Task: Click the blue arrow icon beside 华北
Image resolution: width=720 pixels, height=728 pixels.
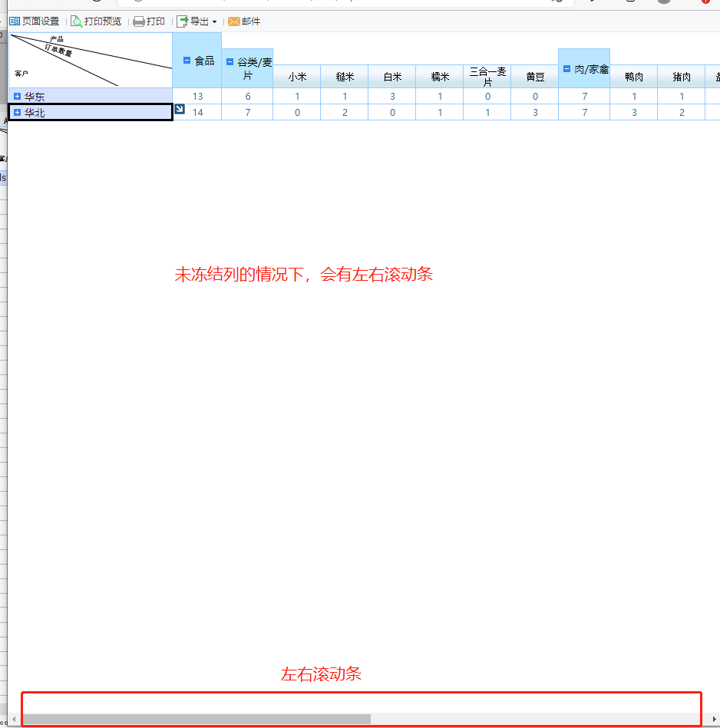Action: click(x=180, y=109)
